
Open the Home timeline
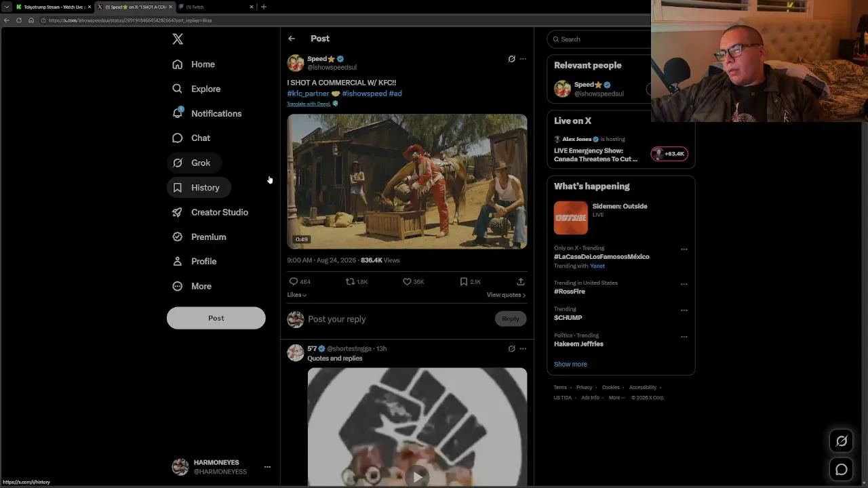coord(193,64)
